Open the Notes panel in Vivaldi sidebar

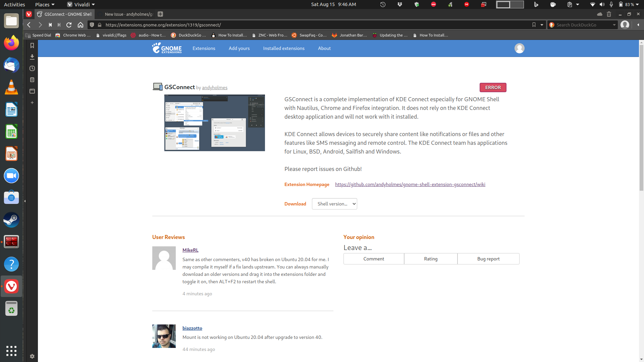[32, 80]
